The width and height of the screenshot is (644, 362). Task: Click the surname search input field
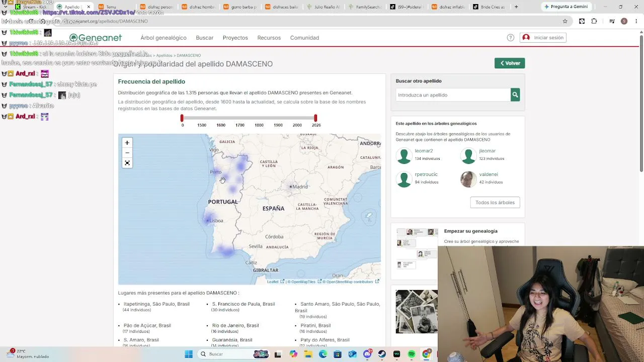click(x=453, y=95)
